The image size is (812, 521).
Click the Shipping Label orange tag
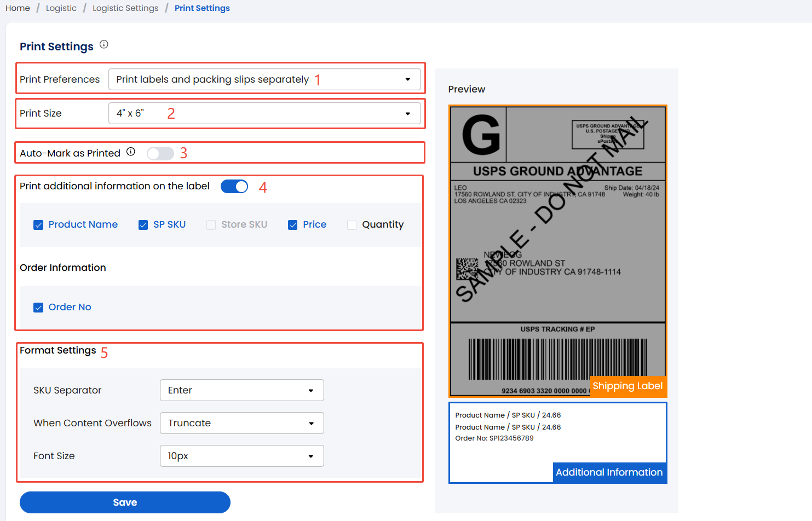click(x=628, y=386)
